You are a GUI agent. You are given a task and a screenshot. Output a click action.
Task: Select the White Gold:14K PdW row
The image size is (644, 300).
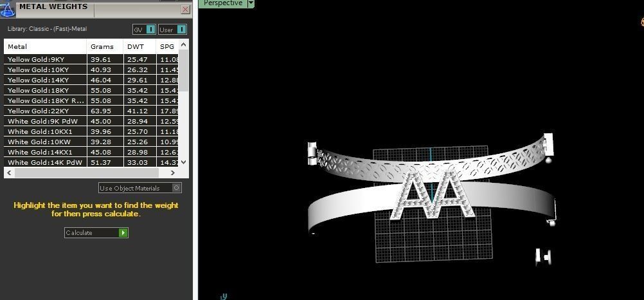(x=91, y=162)
